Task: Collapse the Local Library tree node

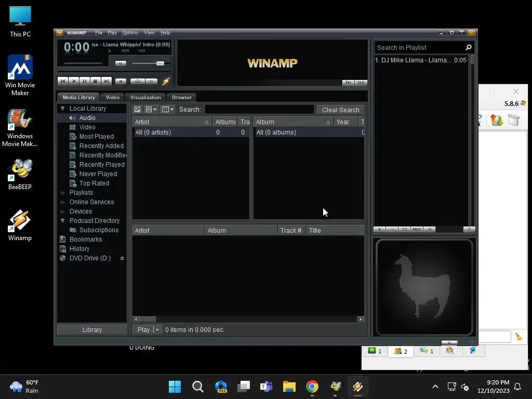Action: point(62,109)
